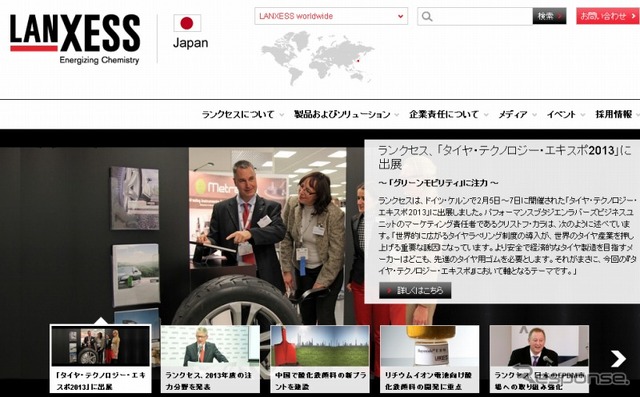Screen dimensions: 640x397
Task: Click the headline タイヤ・テクノロジー・エキスポ2013に出展
Action: (504, 157)
